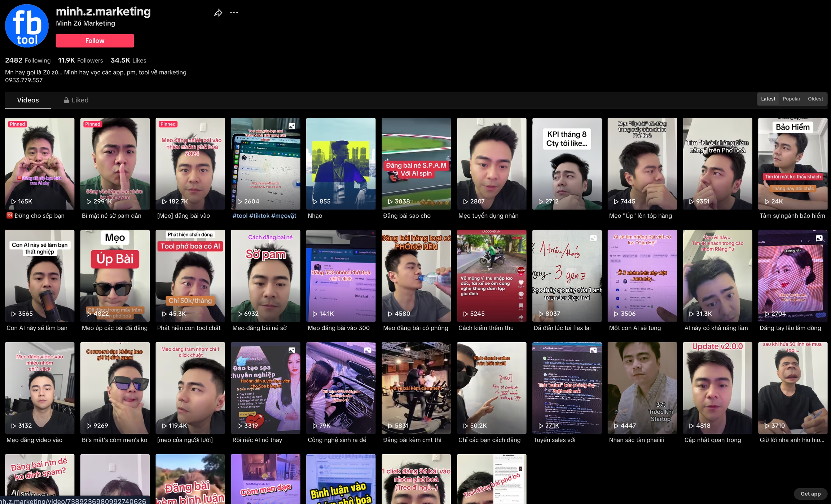Click the #tool #tiktok #meovat hashtag caption
The width and height of the screenshot is (831, 504).
[x=264, y=216]
